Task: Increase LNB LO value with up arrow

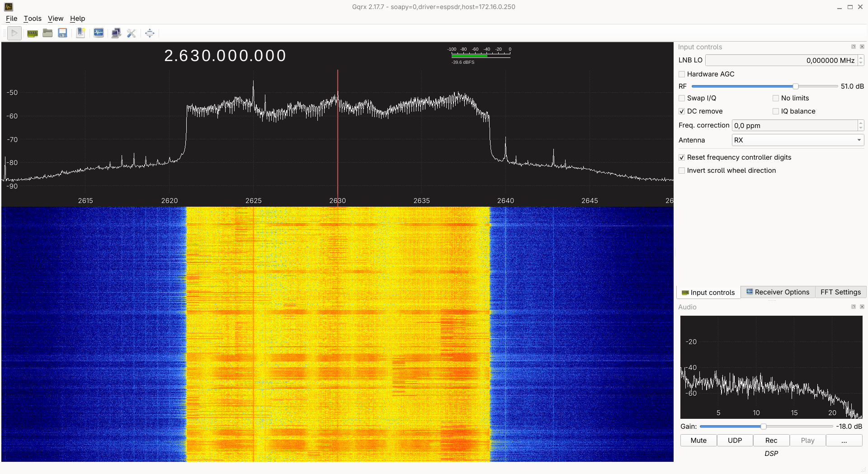Action: [x=861, y=57]
